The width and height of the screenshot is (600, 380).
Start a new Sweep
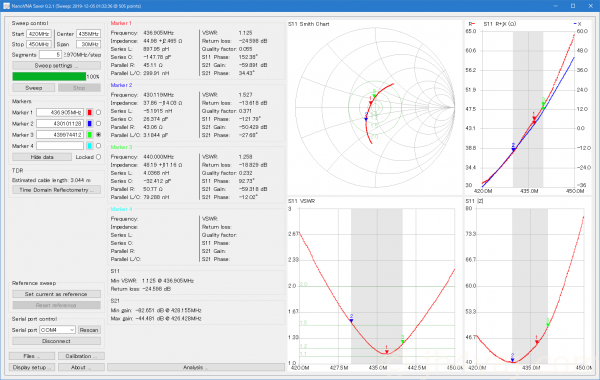(x=34, y=88)
